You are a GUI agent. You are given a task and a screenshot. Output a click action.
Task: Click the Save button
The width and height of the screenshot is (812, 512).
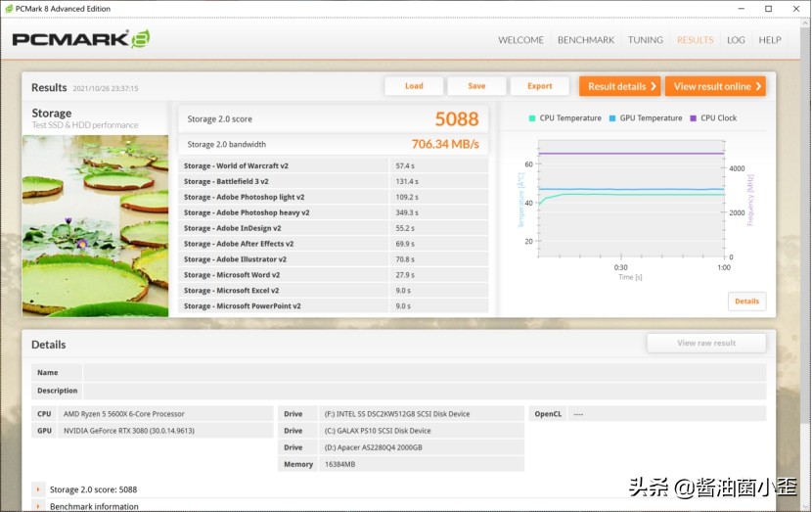pyautogui.click(x=476, y=86)
